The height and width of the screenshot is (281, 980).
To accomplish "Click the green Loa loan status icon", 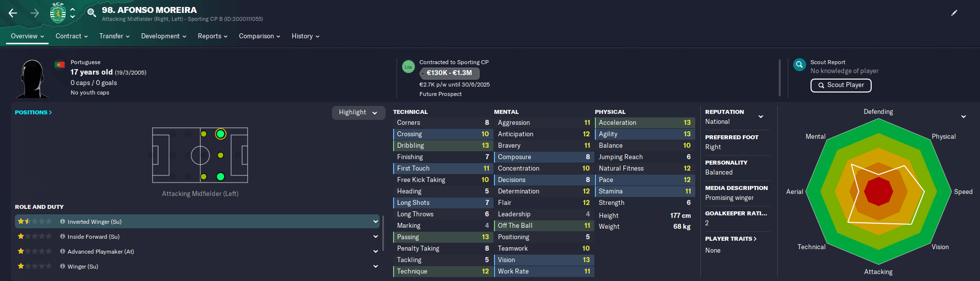I will pyautogui.click(x=408, y=67).
